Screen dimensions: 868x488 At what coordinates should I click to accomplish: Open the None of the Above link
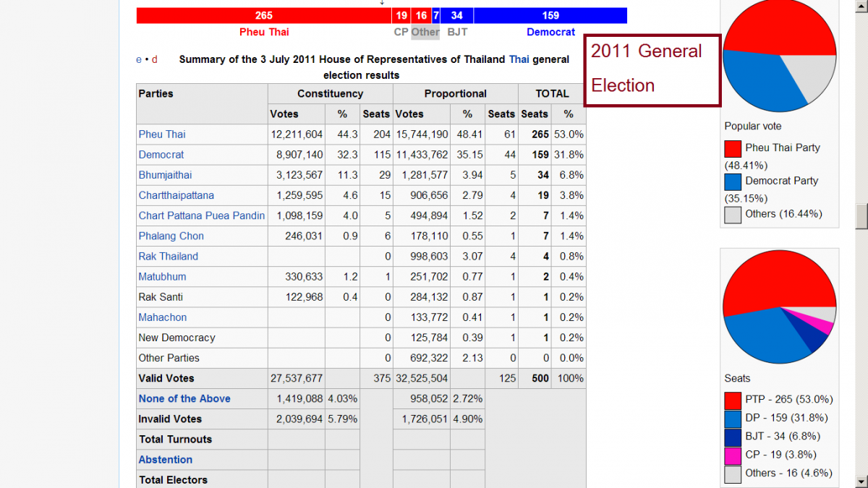[184, 398]
